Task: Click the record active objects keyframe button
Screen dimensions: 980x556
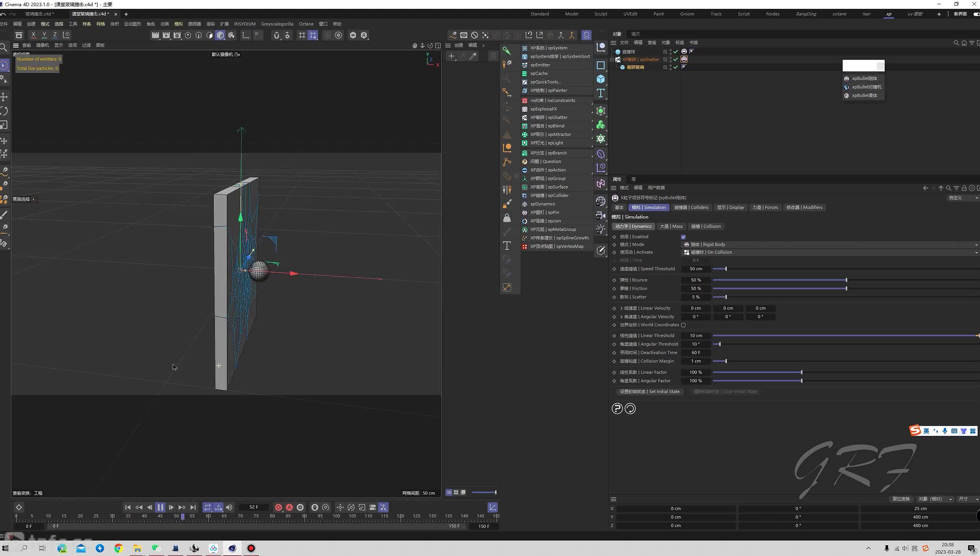Action: (x=279, y=507)
